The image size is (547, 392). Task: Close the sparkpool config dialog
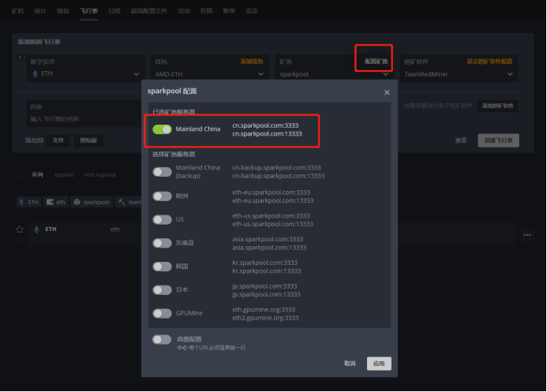(x=386, y=92)
